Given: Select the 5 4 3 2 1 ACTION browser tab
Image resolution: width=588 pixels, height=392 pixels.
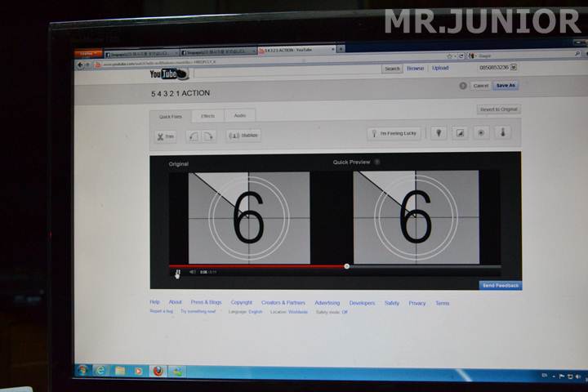Looking at the screenshot, I should point(296,50).
